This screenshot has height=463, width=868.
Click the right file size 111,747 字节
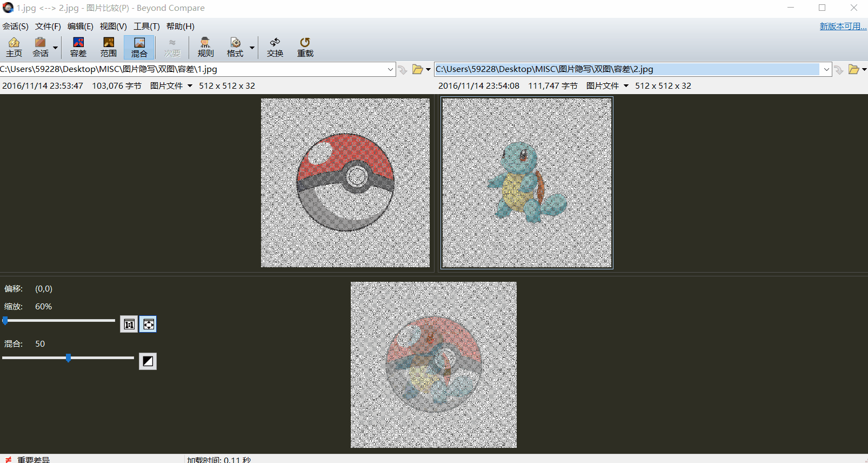pyautogui.click(x=553, y=85)
